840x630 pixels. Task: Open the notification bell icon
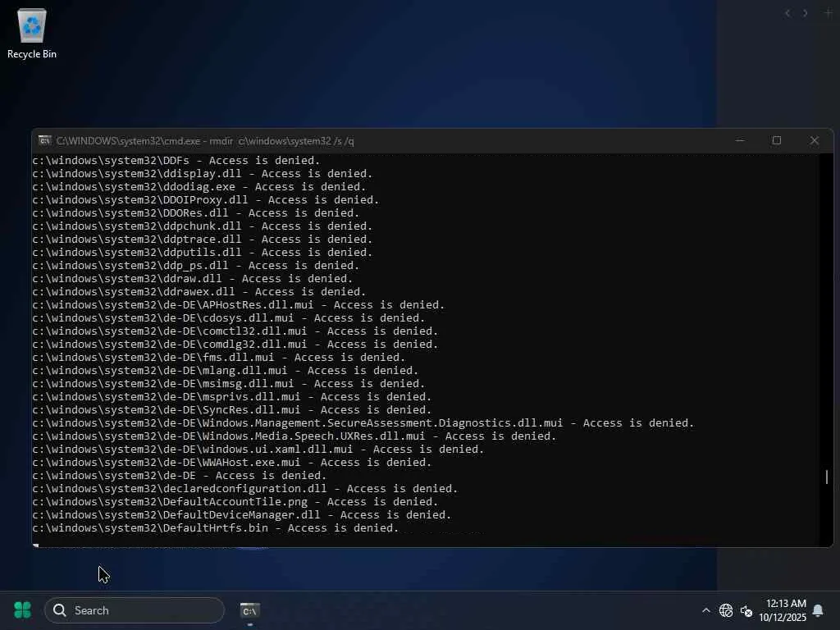click(818, 610)
